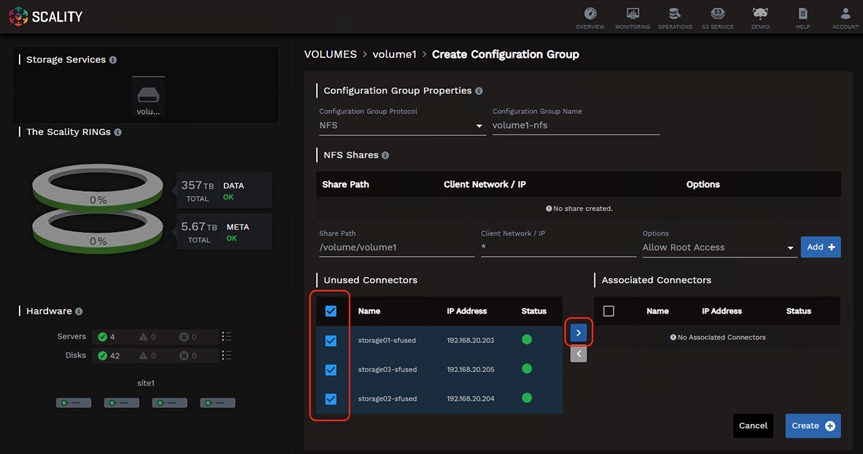Select first server icon under site1
Viewport: 863px width, 454px height.
74,403
